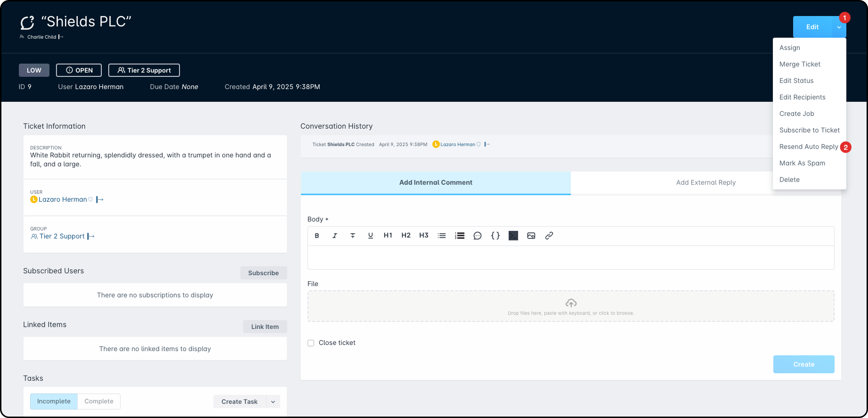Open Tier 2 Support group arrow icon
The image size is (868, 418).
click(x=91, y=237)
